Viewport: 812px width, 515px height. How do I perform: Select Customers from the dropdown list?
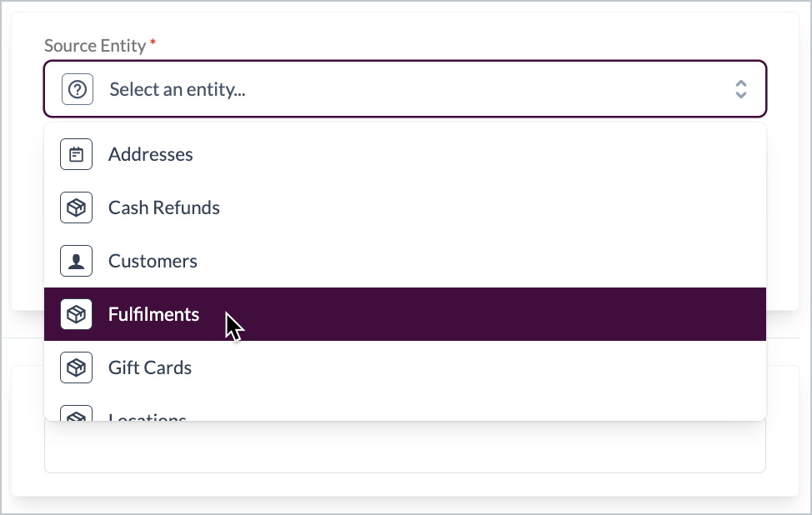(x=153, y=261)
